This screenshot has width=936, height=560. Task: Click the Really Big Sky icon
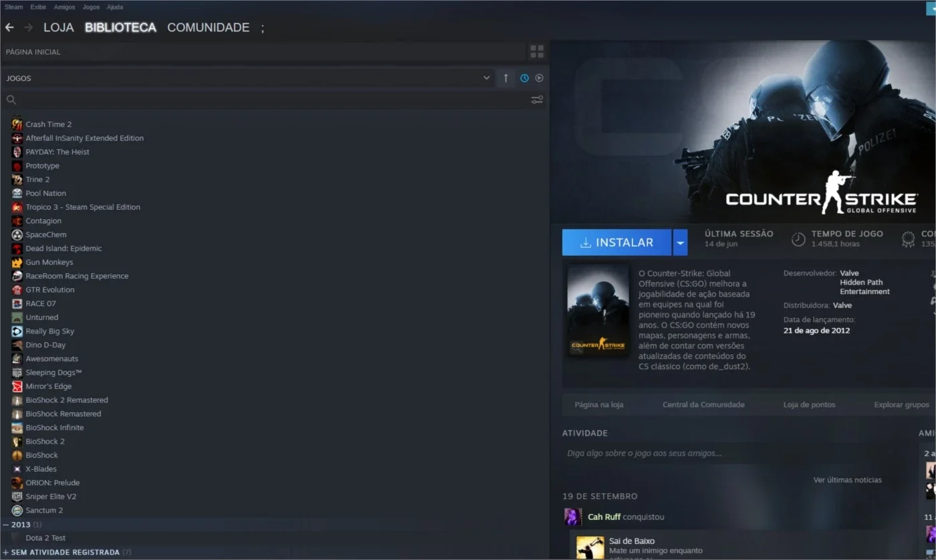click(17, 331)
